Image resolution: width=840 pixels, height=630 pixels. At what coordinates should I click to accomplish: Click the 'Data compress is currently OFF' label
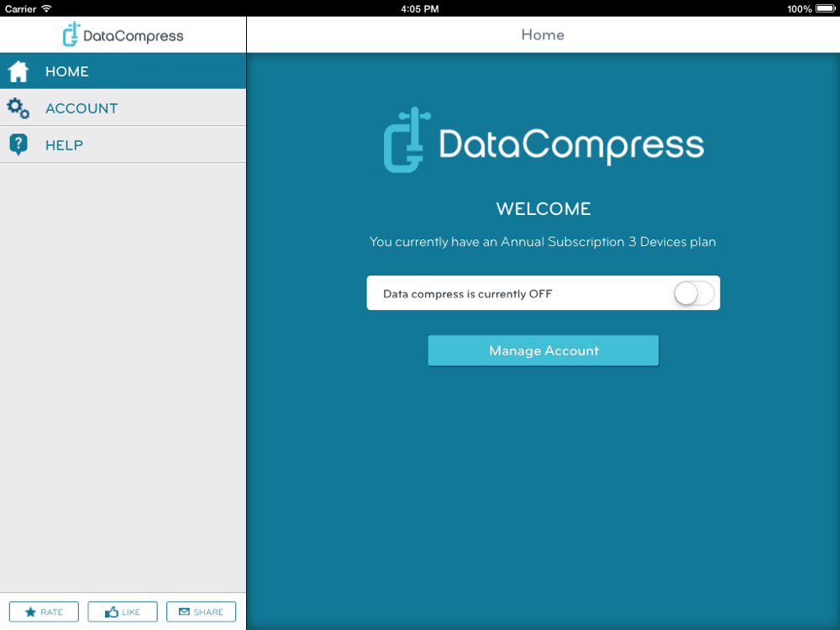point(467,293)
